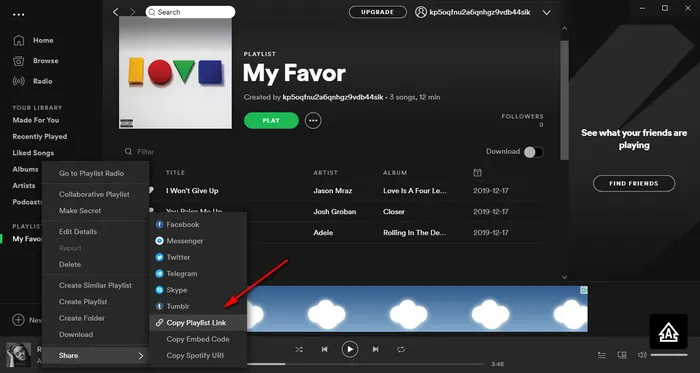The image size is (700, 373).
Task: Open Made For You in library
Action: coord(36,120)
